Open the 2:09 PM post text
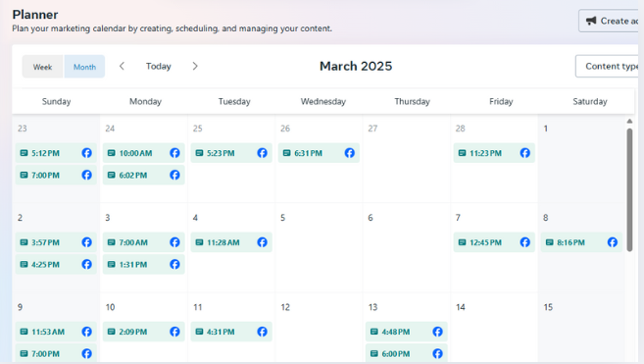 133,332
